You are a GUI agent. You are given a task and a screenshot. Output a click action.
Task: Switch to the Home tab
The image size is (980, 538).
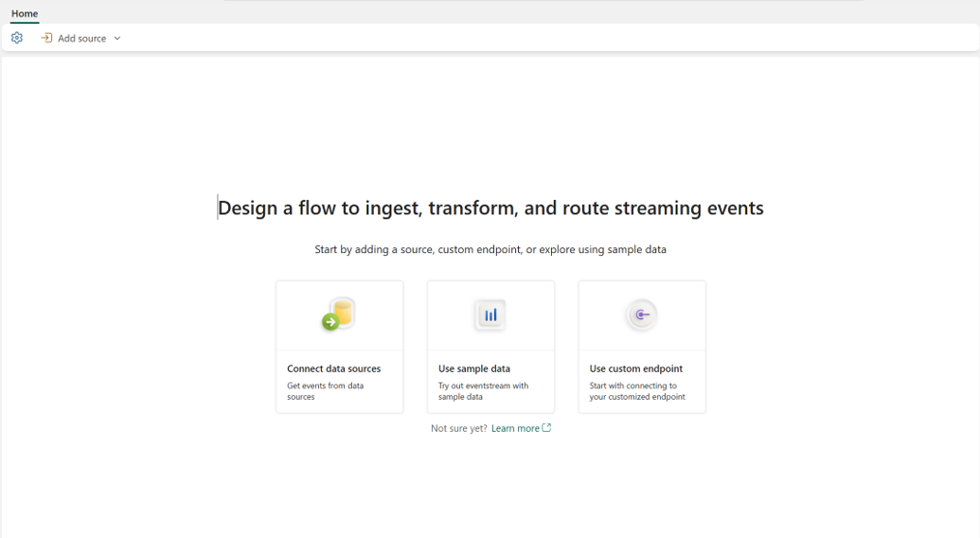pos(25,13)
